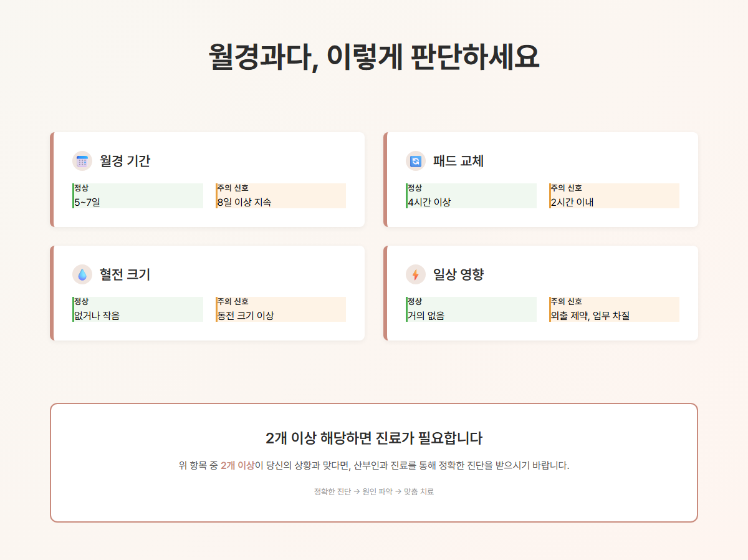The image size is (748, 560).
Task: Click the normal value 4시간 이상
Action: (x=429, y=202)
